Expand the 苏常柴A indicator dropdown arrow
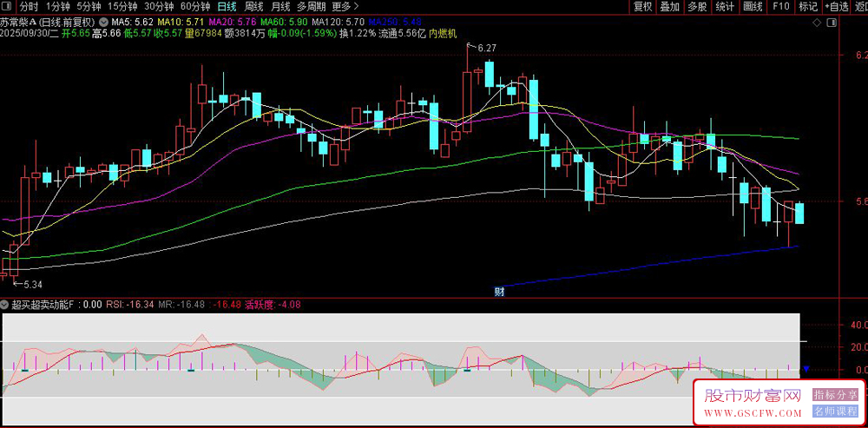This screenshot has width=868, height=428. coord(105,21)
